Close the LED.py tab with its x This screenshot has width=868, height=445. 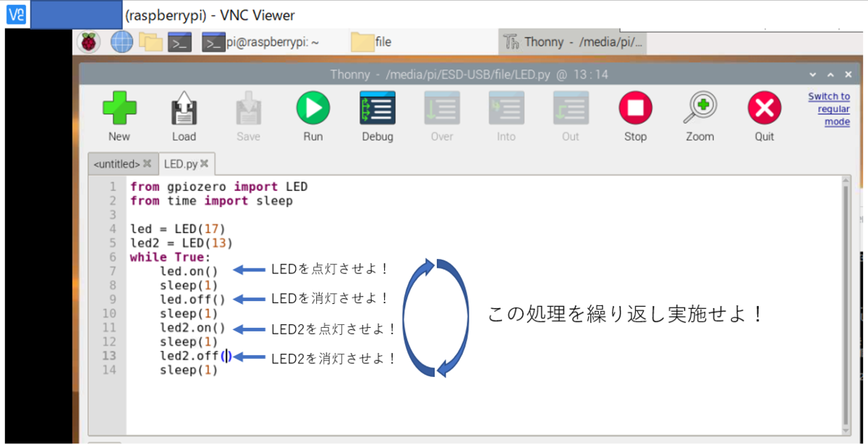click(204, 164)
